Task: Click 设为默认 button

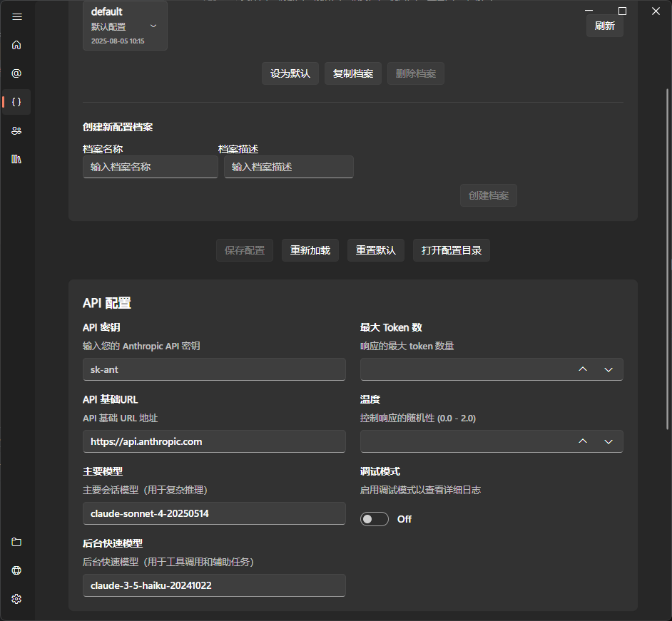Action: (290, 73)
